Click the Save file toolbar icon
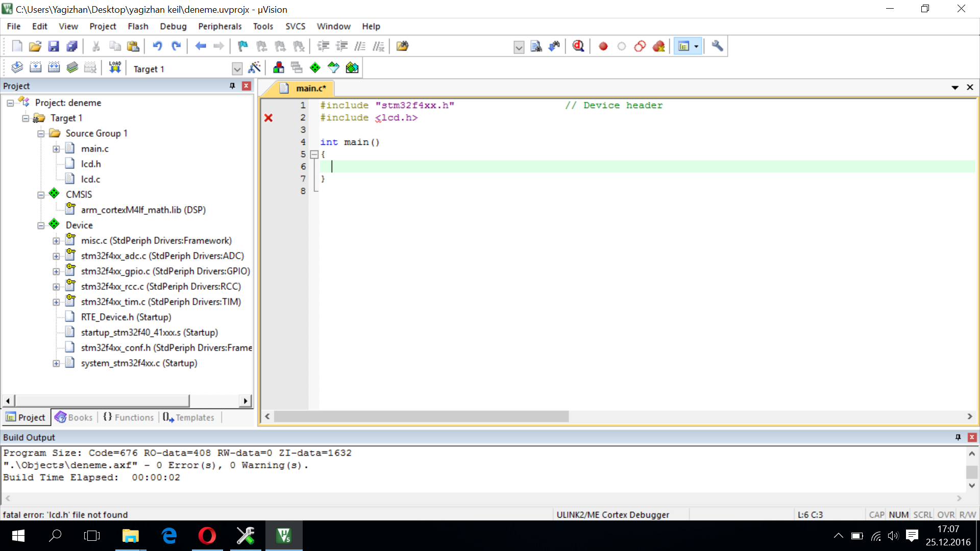 tap(53, 46)
